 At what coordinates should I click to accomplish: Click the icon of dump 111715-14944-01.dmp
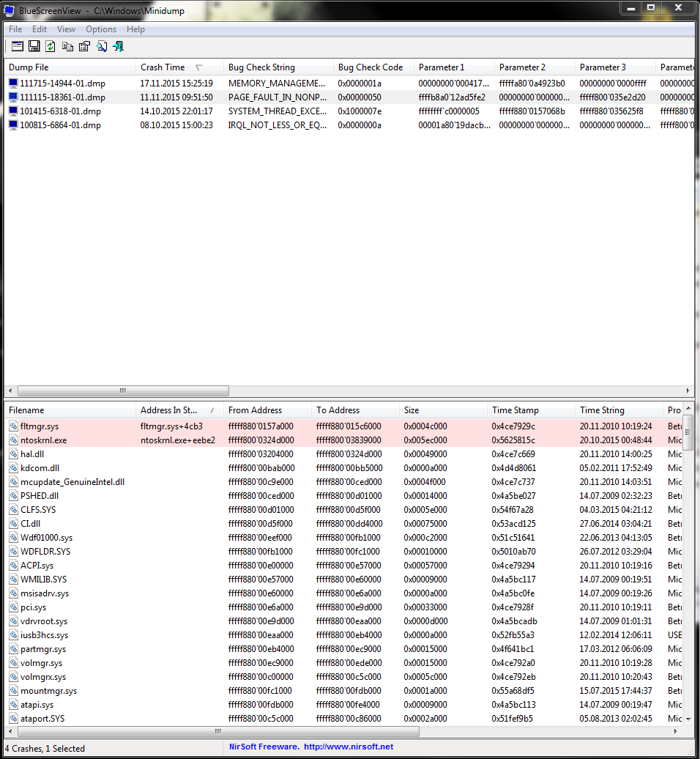[x=13, y=84]
